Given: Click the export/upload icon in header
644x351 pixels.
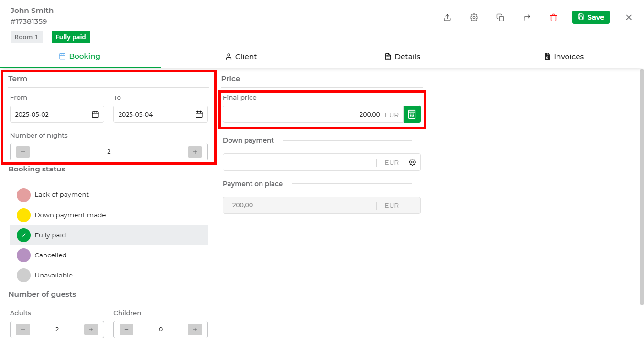Looking at the screenshot, I should point(447,17).
